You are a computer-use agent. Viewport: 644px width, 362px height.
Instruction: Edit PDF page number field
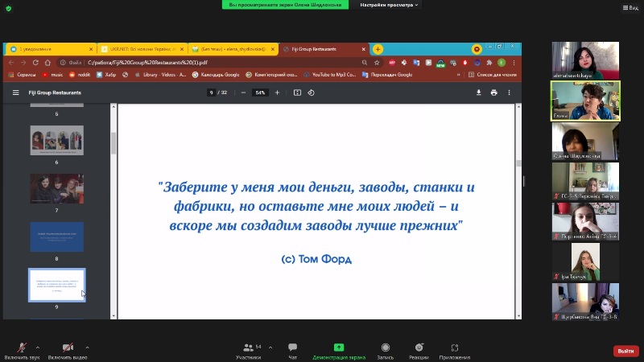pos(211,93)
